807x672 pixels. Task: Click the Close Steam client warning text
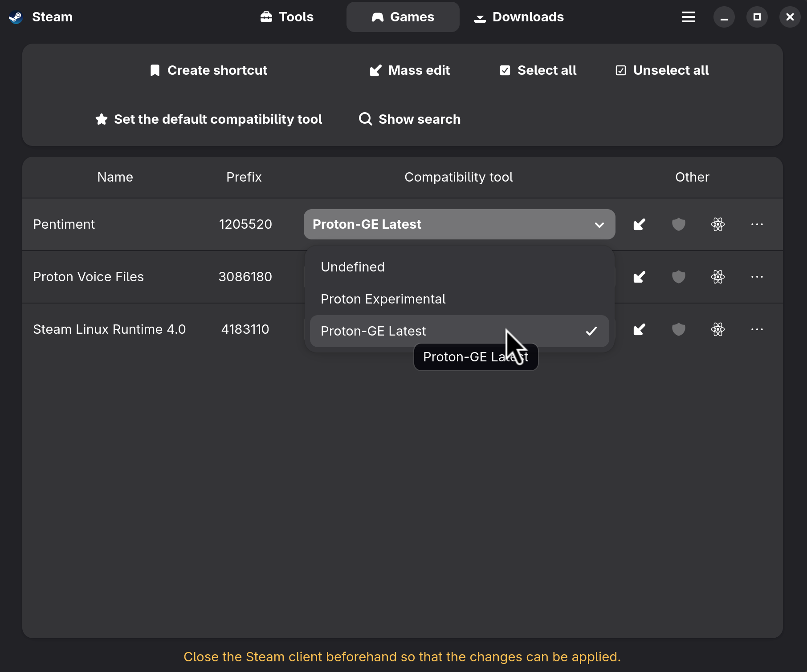tap(402, 657)
